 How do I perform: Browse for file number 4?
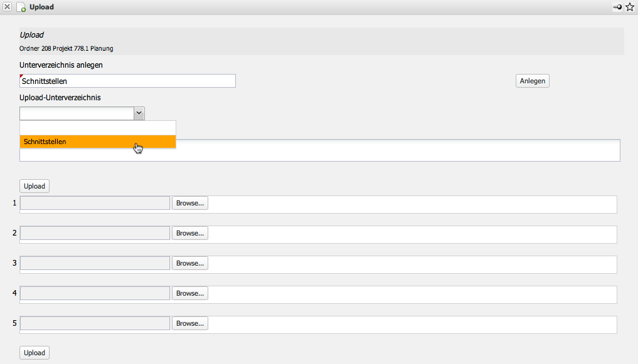click(x=190, y=293)
